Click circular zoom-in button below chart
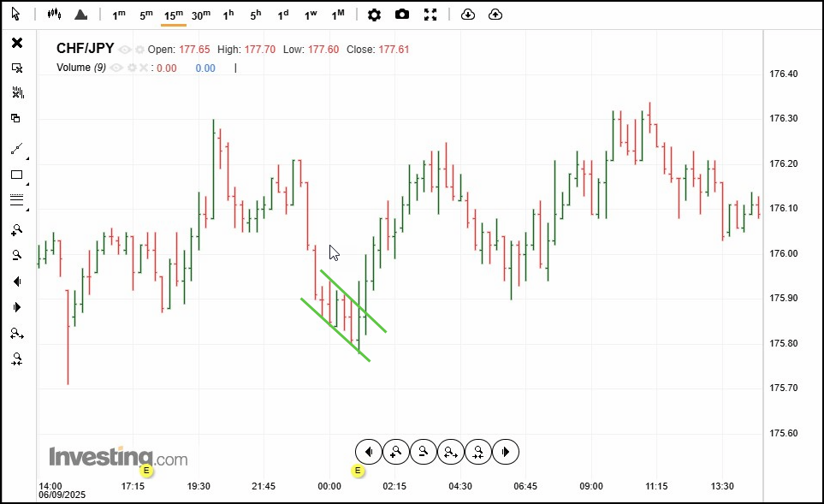Image resolution: width=824 pixels, height=504 pixels. 395,452
